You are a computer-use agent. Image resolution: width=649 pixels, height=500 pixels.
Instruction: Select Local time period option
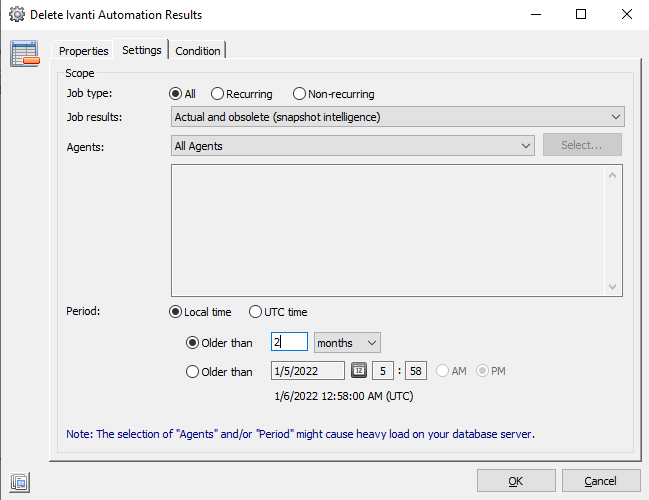[x=175, y=312]
